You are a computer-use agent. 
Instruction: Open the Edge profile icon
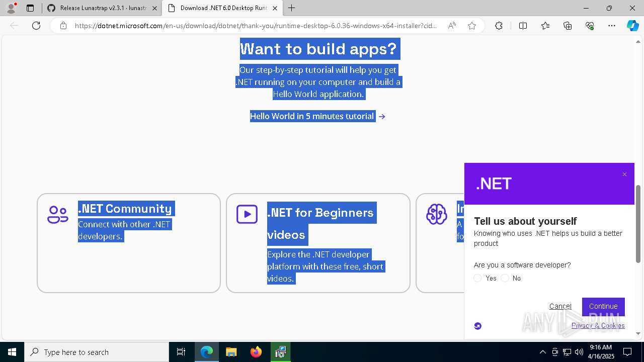coord(11,8)
